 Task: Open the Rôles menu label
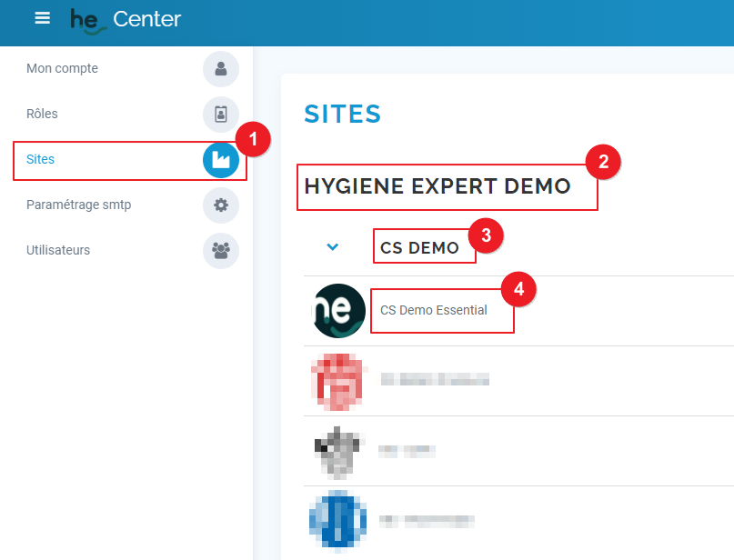(42, 115)
